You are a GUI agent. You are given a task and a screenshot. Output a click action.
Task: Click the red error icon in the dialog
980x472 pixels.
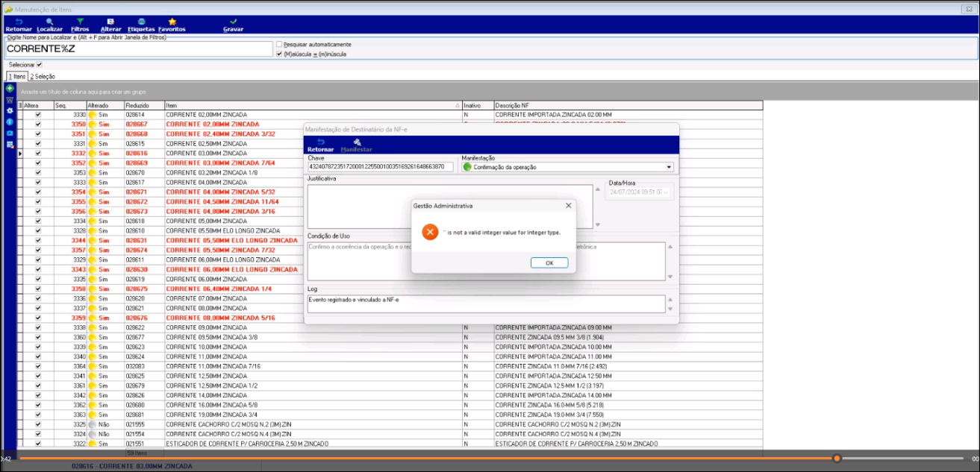click(430, 232)
